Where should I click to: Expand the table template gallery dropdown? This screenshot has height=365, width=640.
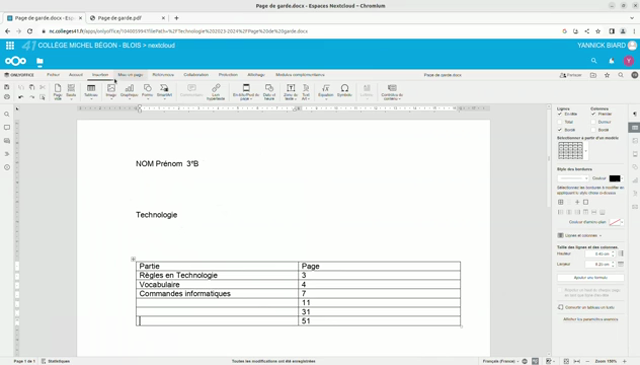(586, 151)
